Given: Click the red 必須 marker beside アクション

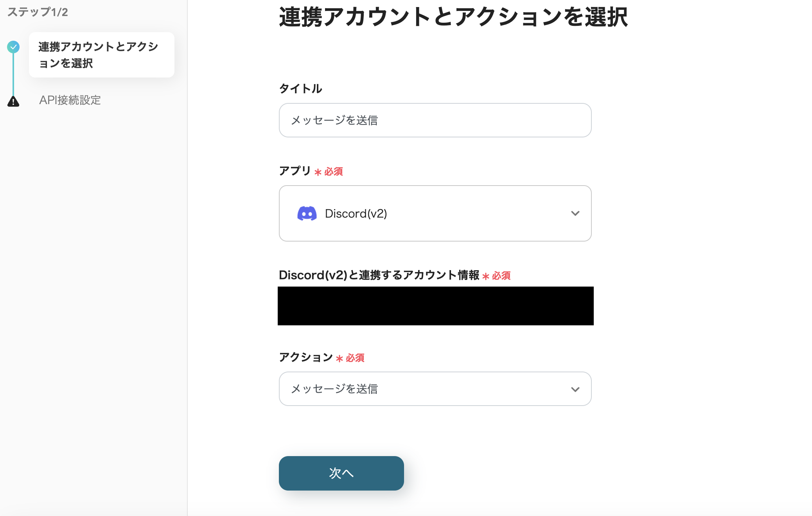Looking at the screenshot, I should coord(355,358).
